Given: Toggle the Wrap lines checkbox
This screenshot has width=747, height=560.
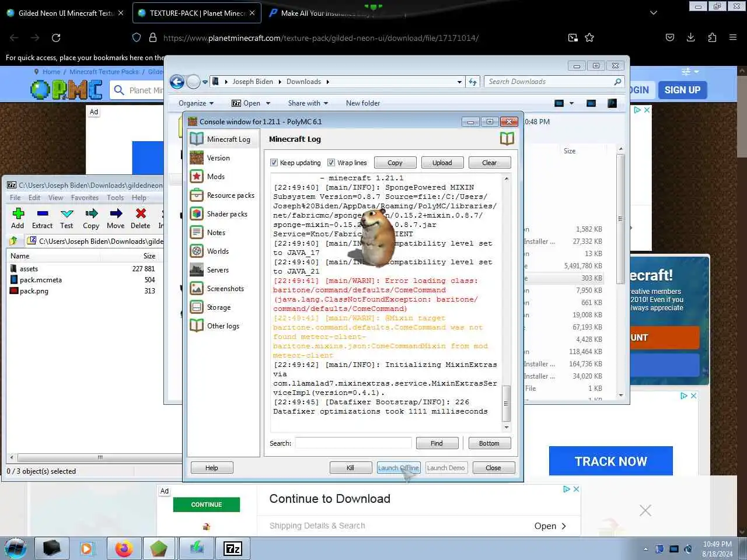Looking at the screenshot, I should pyautogui.click(x=331, y=163).
